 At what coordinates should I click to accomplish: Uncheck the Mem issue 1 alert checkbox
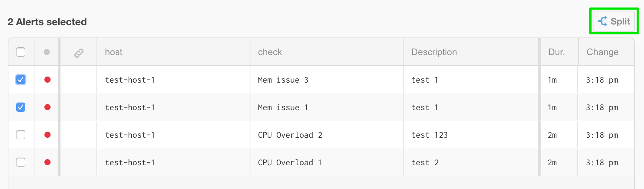21,107
